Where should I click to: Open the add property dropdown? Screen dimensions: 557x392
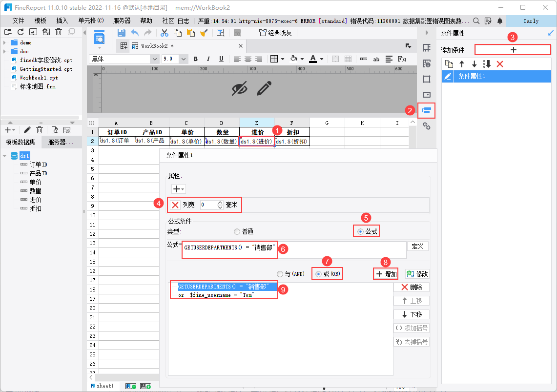click(x=178, y=189)
